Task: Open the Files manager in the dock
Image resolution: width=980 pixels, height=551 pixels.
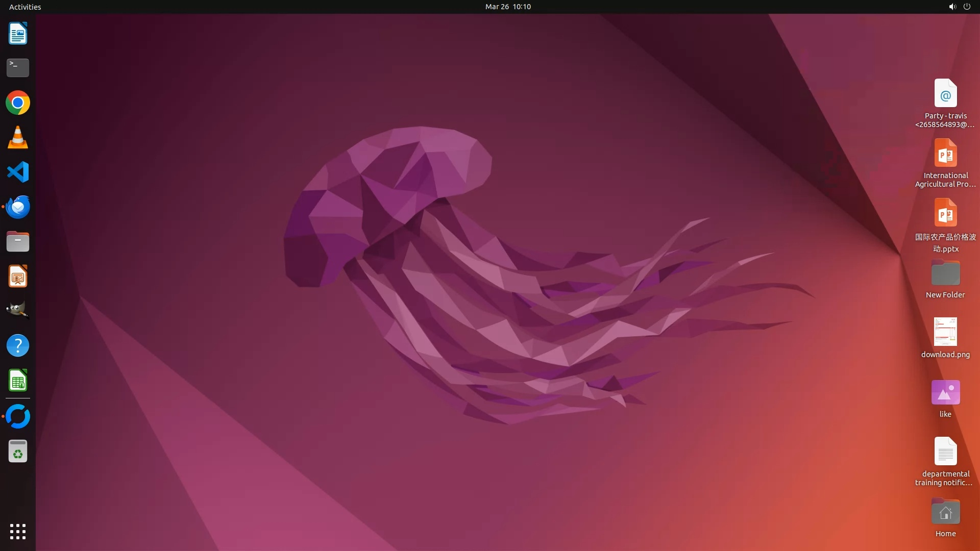Action: click(18, 242)
